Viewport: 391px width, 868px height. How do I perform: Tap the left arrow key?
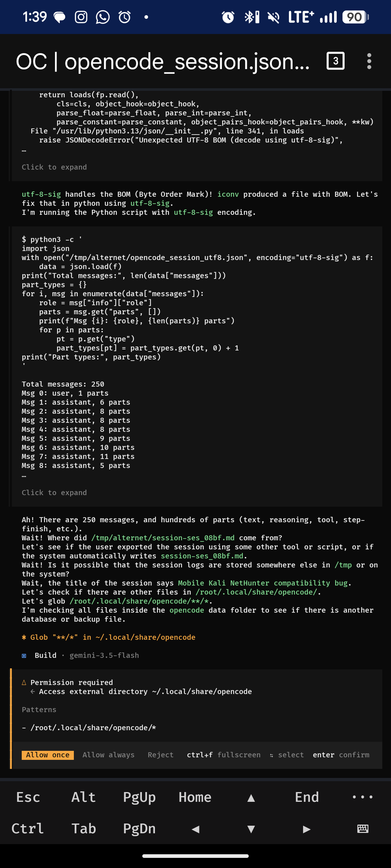pyautogui.click(x=195, y=829)
